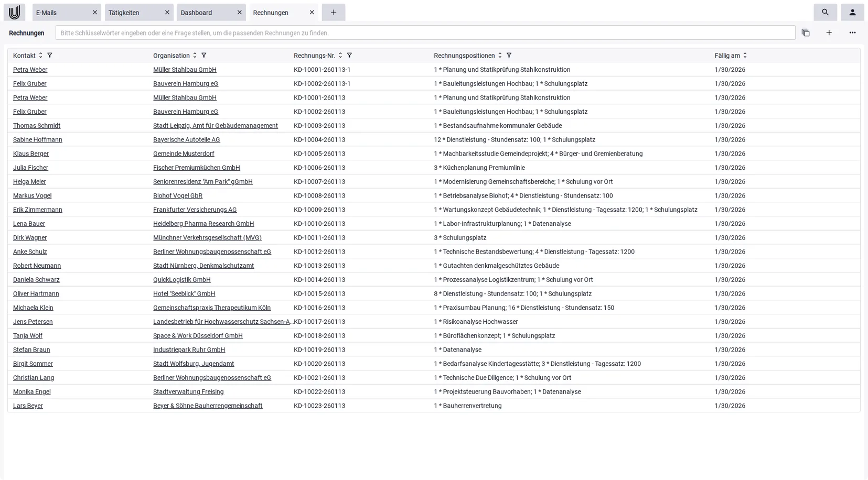Open contact Dirk Wagner
The image size is (868, 480).
30,238
